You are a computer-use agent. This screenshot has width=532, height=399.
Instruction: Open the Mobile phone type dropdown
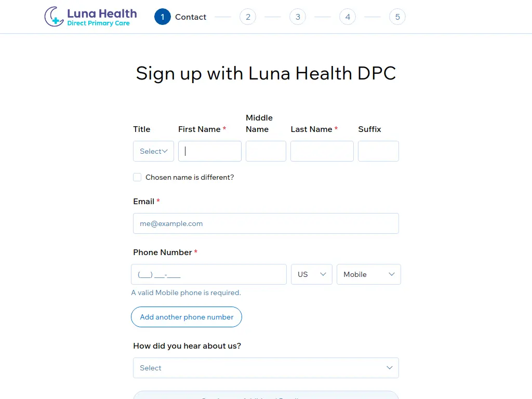click(369, 274)
